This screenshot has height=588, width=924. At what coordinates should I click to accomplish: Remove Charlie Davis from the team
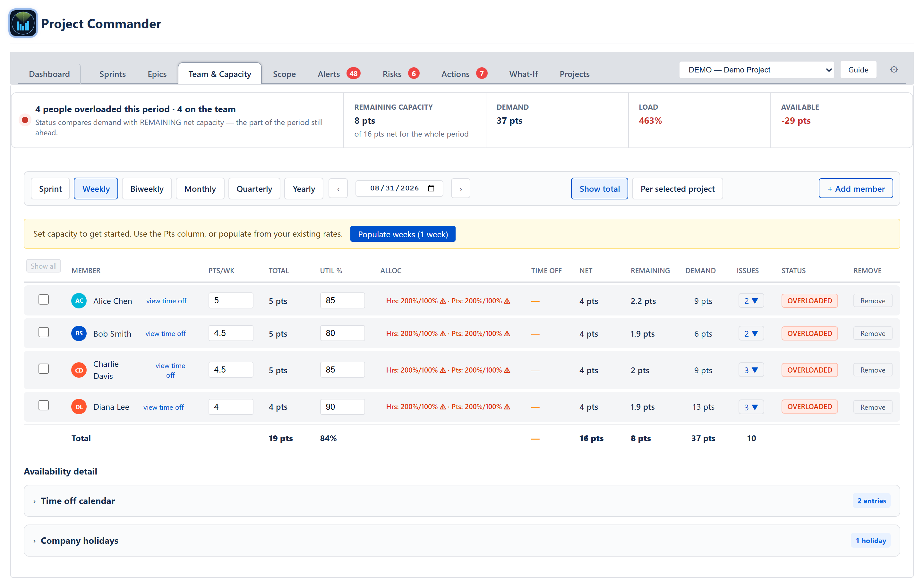tap(872, 370)
